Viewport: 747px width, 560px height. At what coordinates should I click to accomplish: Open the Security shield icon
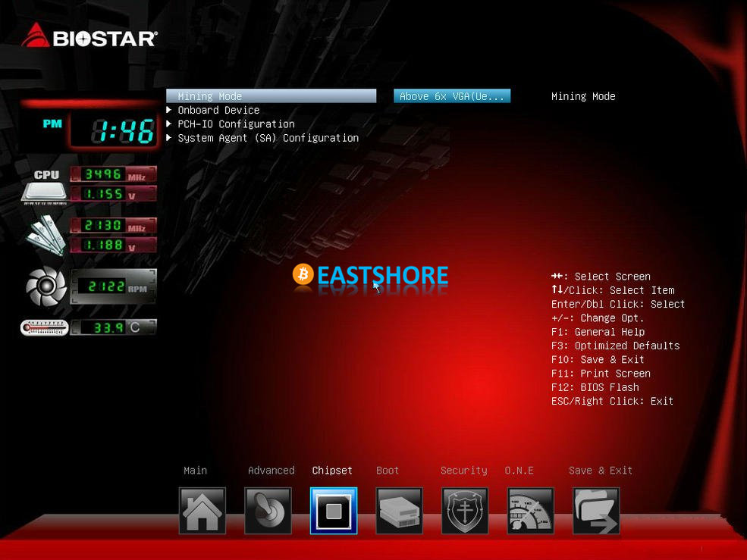[465, 511]
